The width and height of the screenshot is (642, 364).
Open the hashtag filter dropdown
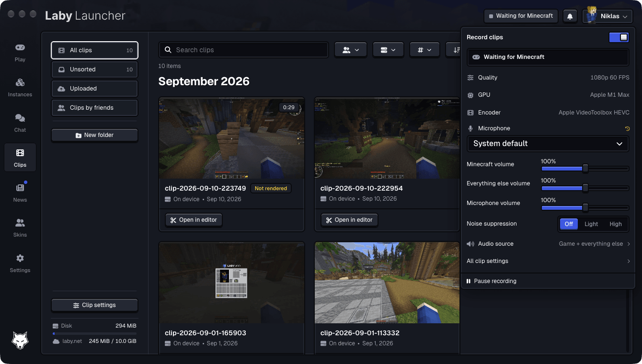(424, 50)
